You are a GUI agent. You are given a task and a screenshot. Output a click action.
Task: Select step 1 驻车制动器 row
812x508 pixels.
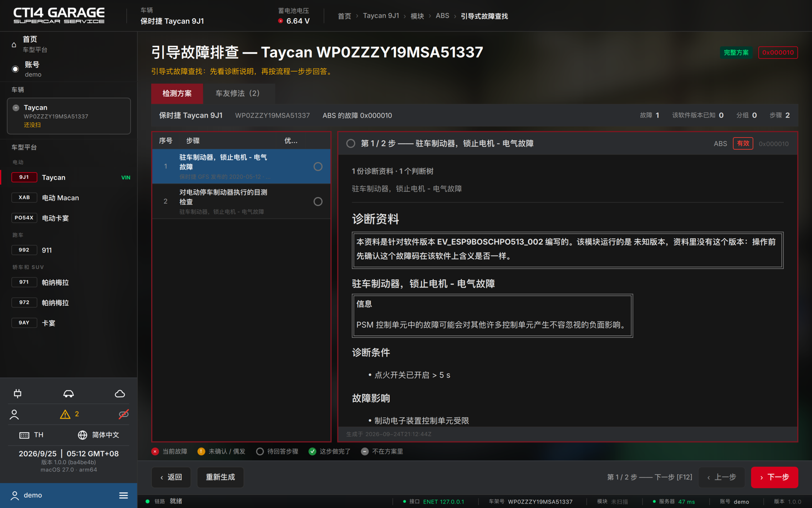click(242, 166)
